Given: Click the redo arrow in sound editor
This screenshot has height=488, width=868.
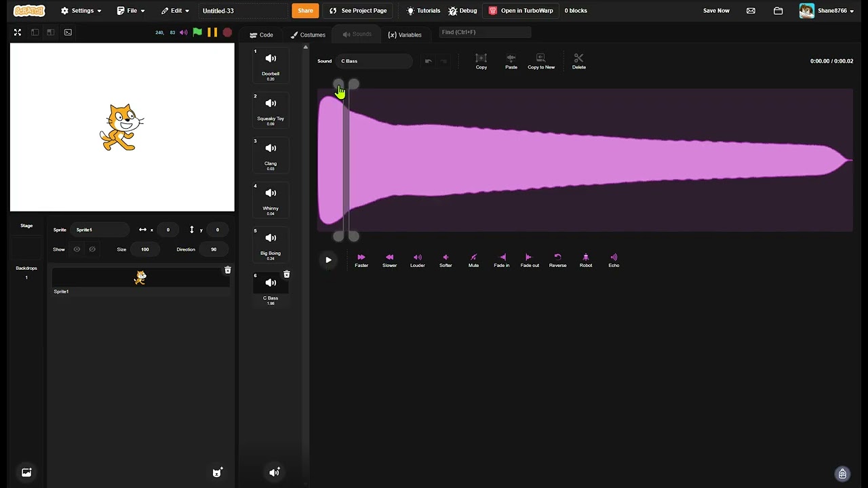Looking at the screenshot, I should 443,61.
